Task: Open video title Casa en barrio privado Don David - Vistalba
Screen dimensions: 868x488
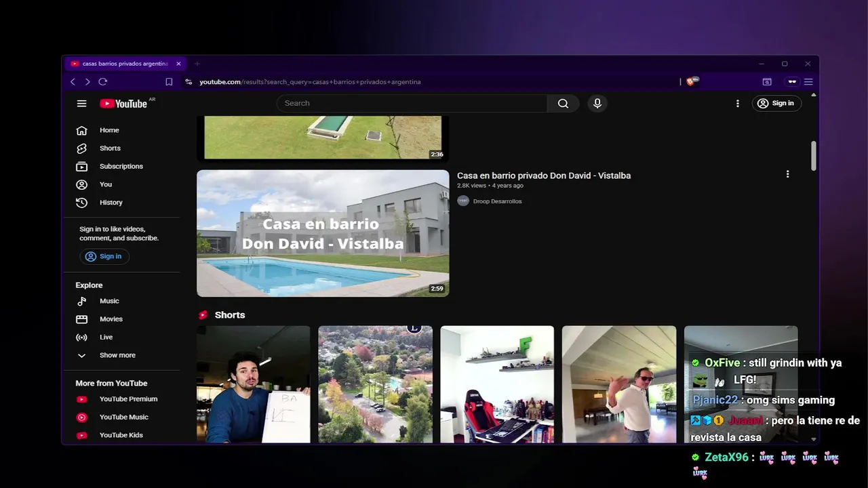Action: (544, 176)
